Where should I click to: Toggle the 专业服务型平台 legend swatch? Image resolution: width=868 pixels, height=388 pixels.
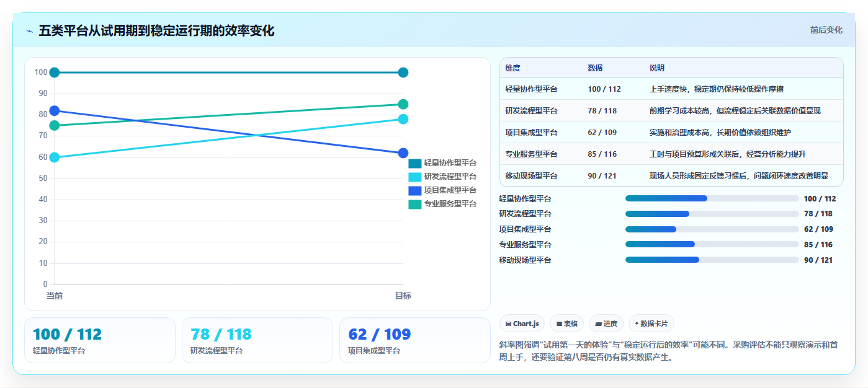tap(414, 204)
